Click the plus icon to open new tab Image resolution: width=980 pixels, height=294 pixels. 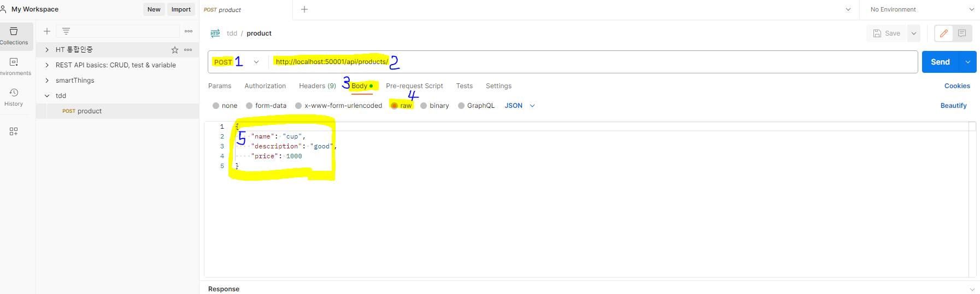click(304, 9)
